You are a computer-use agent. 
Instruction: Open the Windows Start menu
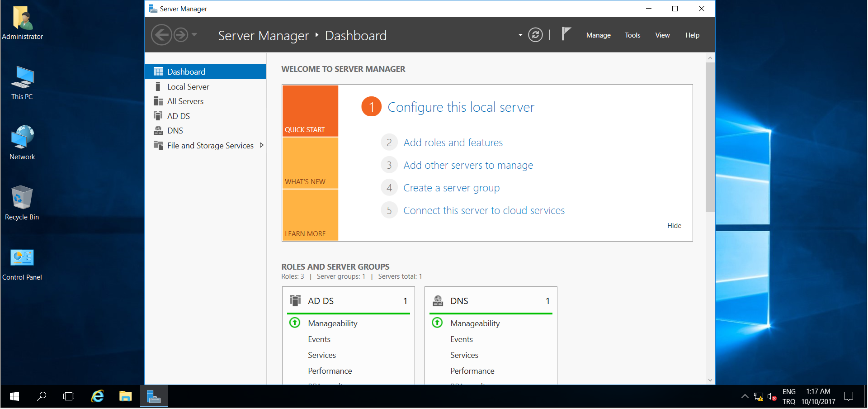tap(14, 396)
